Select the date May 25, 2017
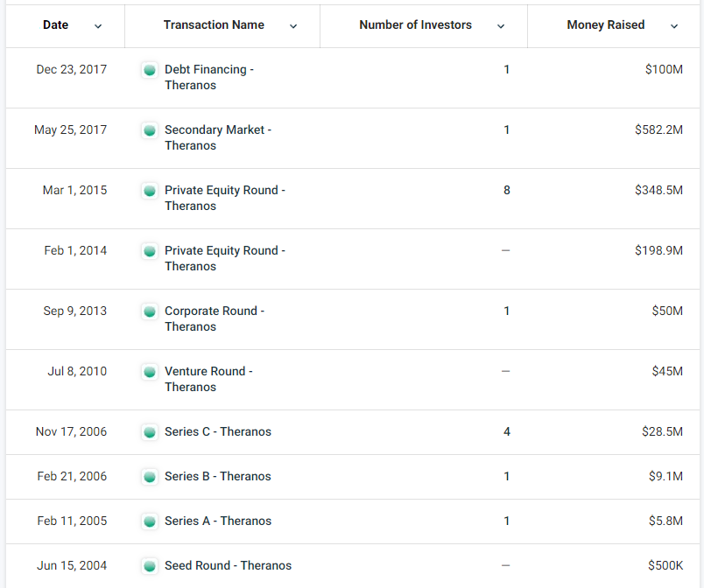The height and width of the screenshot is (588, 704). click(71, 129)
